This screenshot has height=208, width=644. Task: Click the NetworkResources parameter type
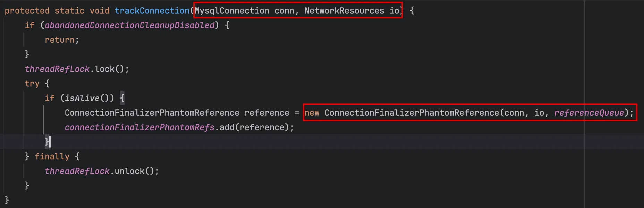pyautogui.click(x=344, y=11)
